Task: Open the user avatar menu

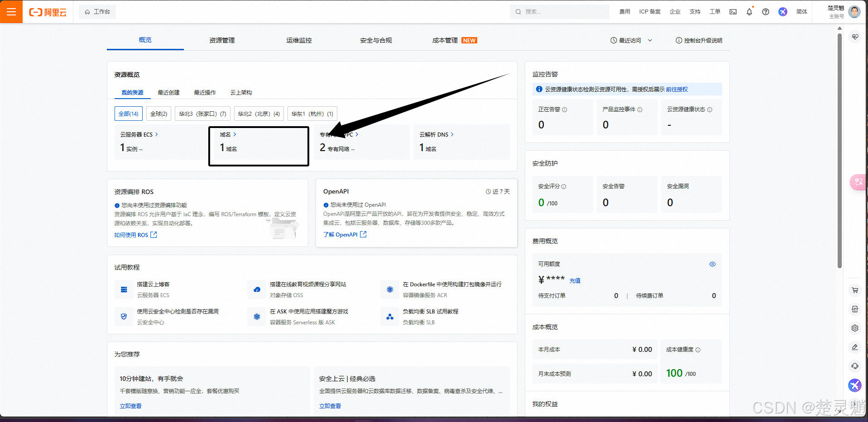Action: tap(854, 12)
